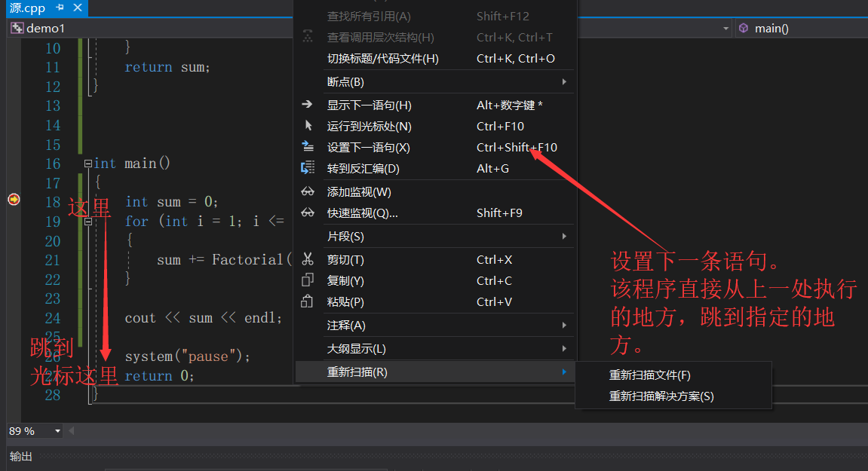Click line number 28 in the gutter

coord(53,395)
